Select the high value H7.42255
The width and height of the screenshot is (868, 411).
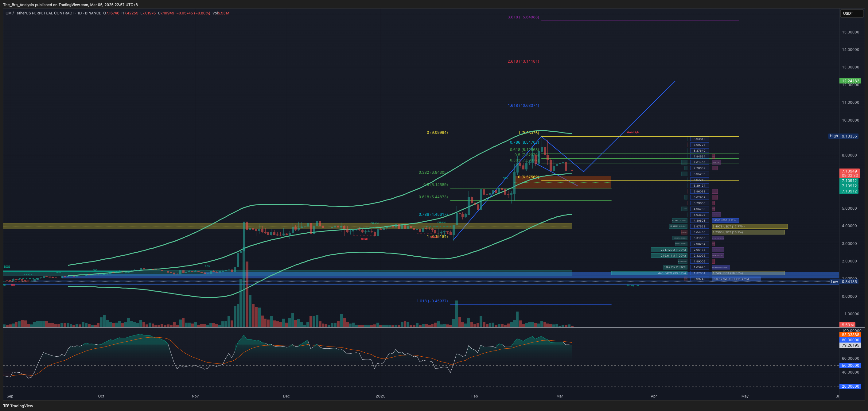pyautogui.click(x=130, y=13)
